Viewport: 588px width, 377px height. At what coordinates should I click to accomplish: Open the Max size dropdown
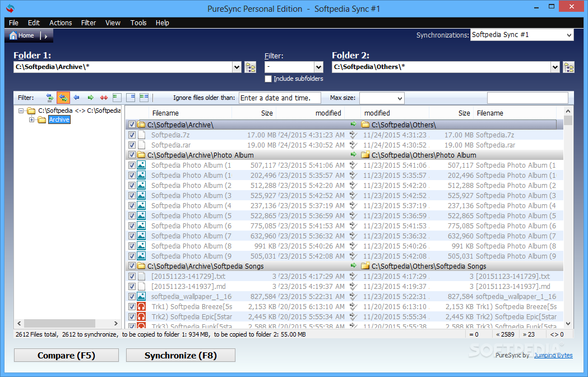click(x=400, y=98)
